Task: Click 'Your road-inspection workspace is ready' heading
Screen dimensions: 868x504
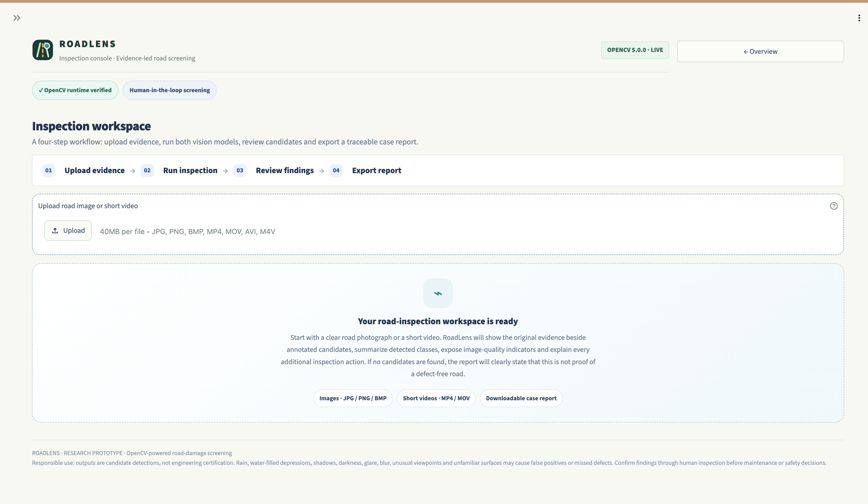Action: (438, 321)
